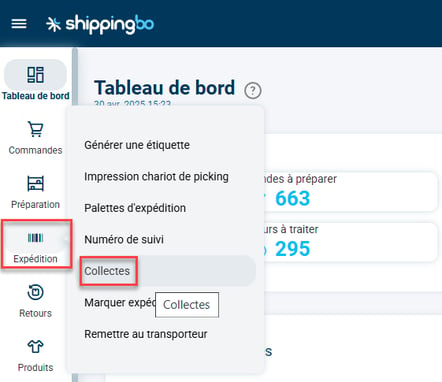Go to the Produits t-shirt icon
The image size is (442, 382).
click(35, 347)
